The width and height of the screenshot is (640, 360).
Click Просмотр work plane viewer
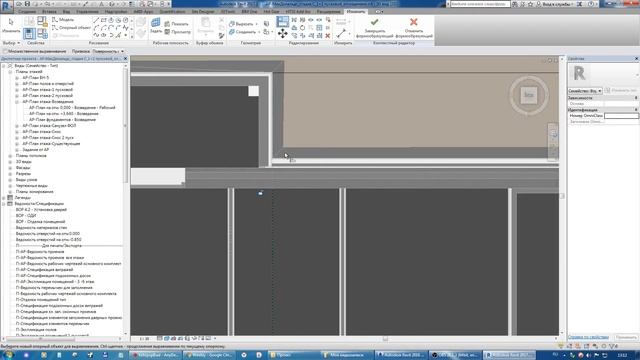178,32
